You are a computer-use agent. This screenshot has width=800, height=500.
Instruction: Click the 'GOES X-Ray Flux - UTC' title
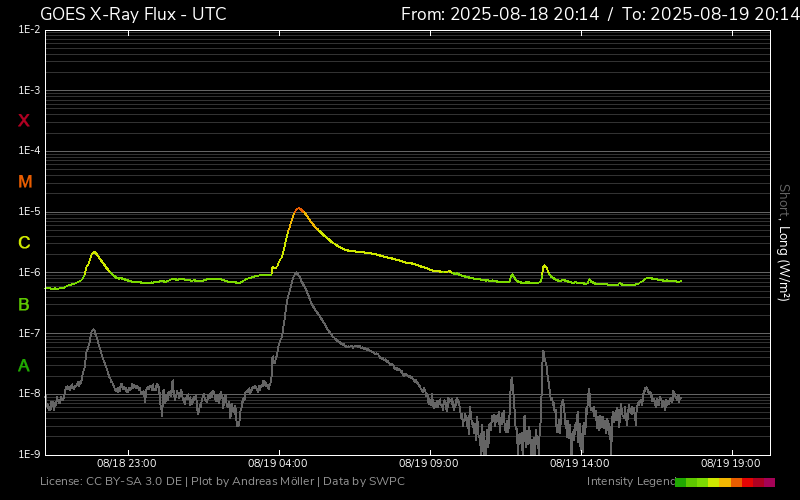[x=133, y=14]
